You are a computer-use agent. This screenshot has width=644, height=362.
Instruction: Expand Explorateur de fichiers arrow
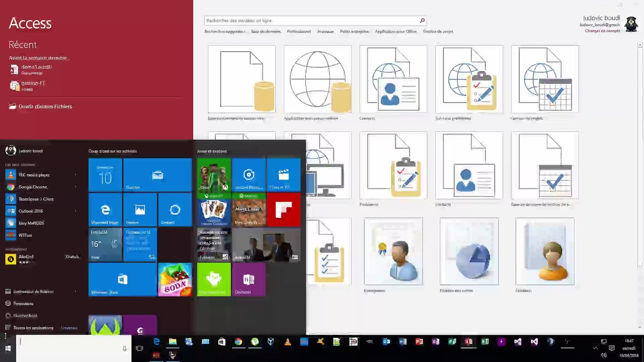coord(75,291)
